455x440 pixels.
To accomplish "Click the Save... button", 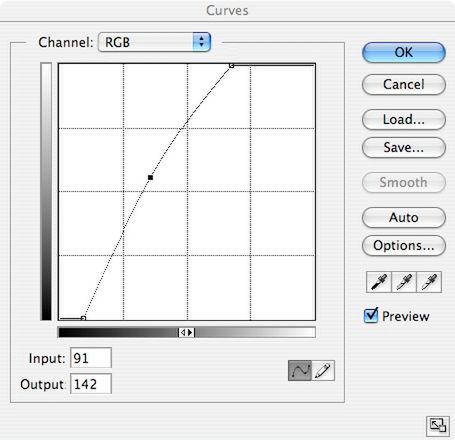I will 404,147.
